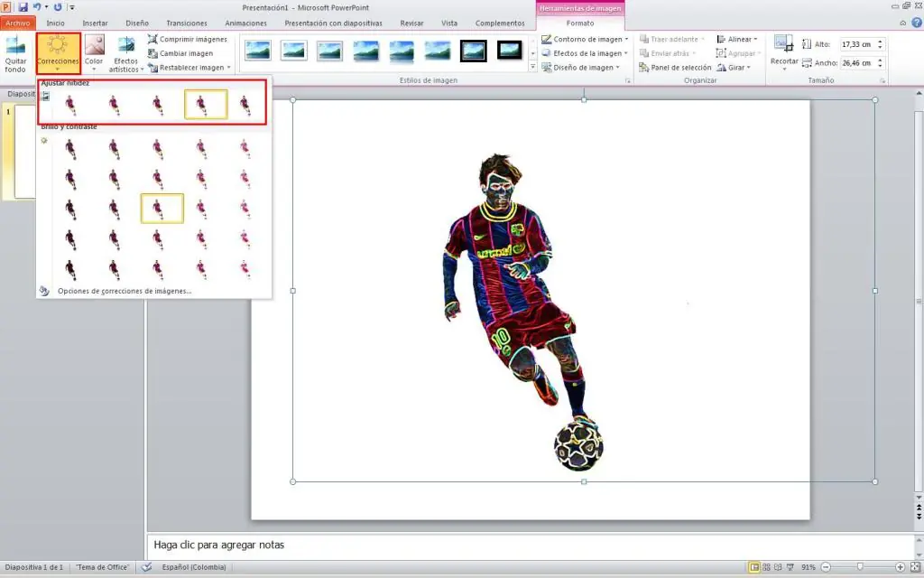
Task: Switch to the Transiciones tab
Action: coord(186,23)
